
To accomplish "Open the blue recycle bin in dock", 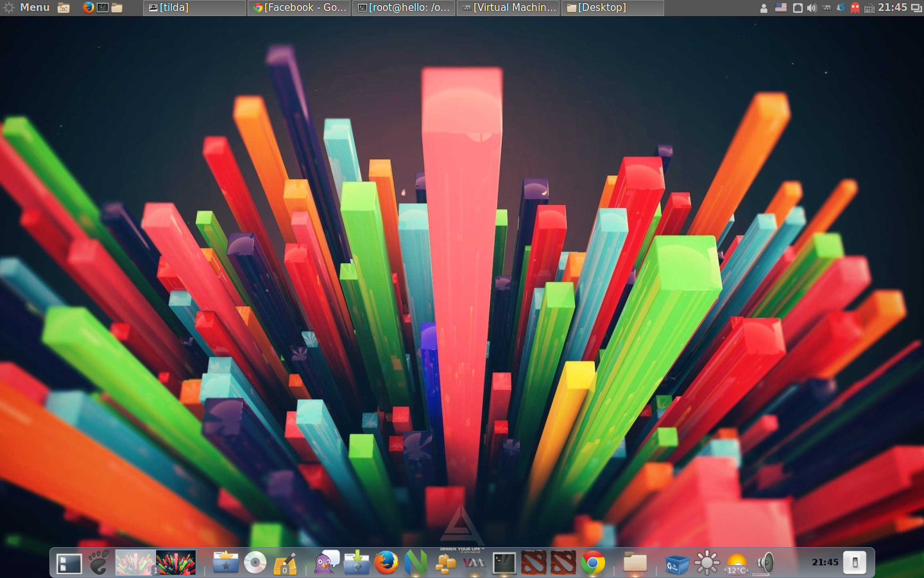I will point(677,564).
